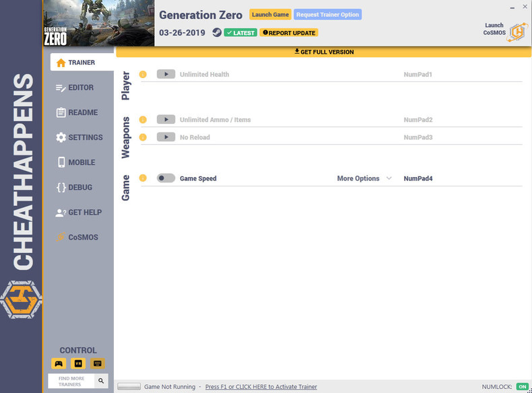
Task: Click the info icon beside Unlimited Health
Action: [x=143, y=74]
